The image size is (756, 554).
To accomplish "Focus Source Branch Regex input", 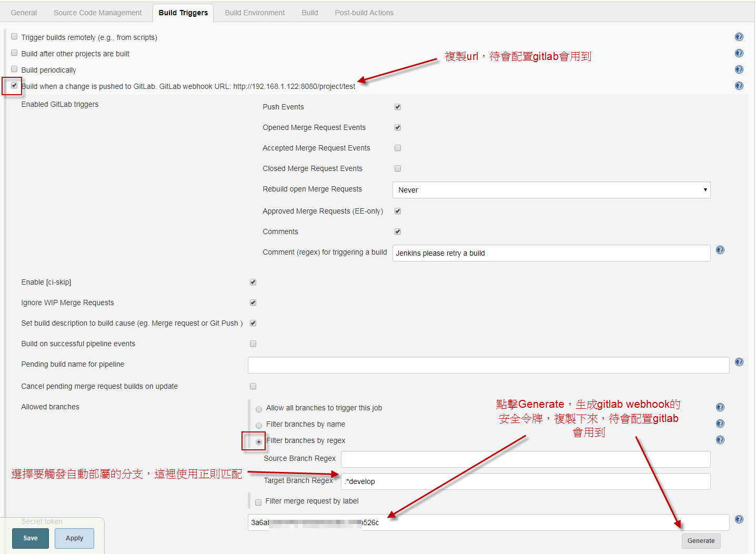I will pos(526,459).
